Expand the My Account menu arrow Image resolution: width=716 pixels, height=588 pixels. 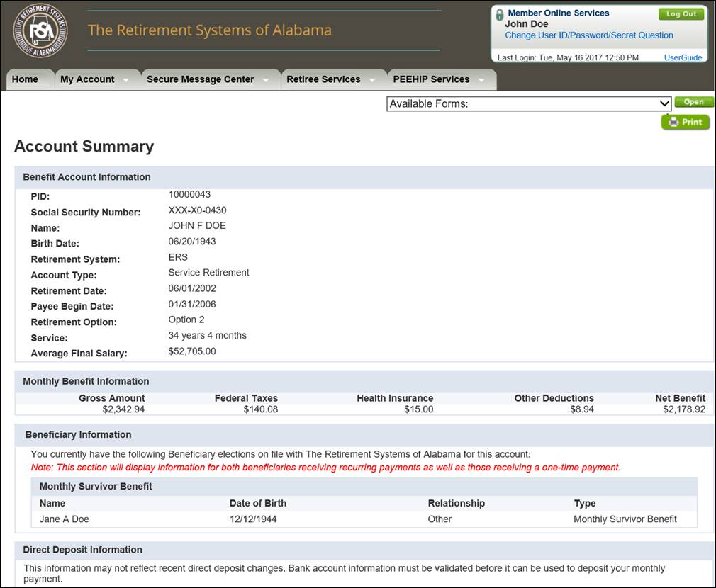pyautogui.click(x=125, y=80)
